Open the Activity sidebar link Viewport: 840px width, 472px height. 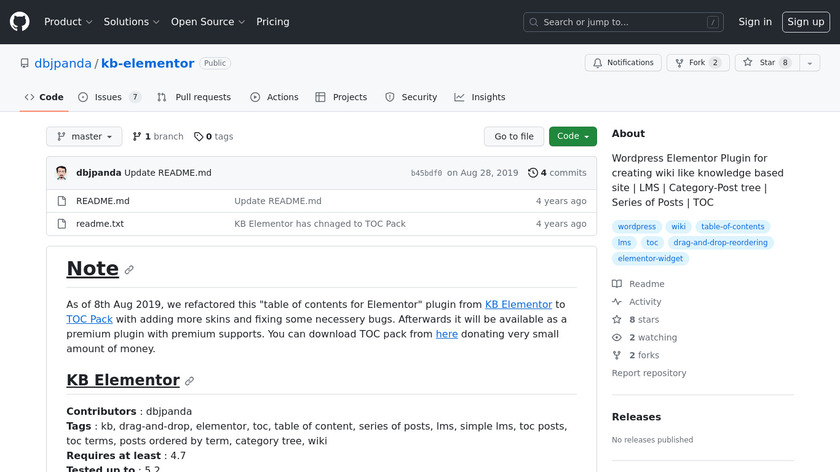pyautogui.click(x=637, y=302)
